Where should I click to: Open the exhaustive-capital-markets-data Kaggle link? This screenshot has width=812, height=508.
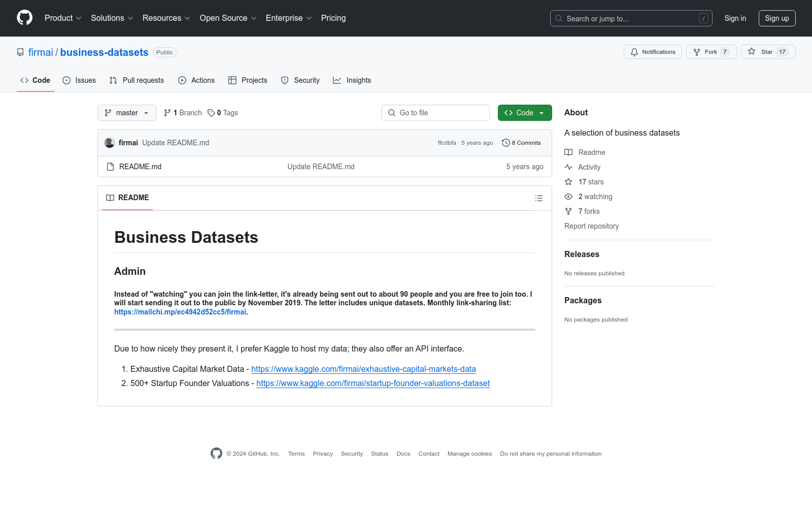[363, 369]
